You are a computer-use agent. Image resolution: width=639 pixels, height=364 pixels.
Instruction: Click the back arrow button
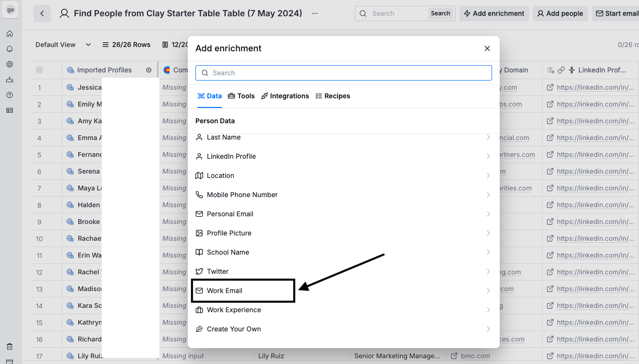click(x=42, y=13)
